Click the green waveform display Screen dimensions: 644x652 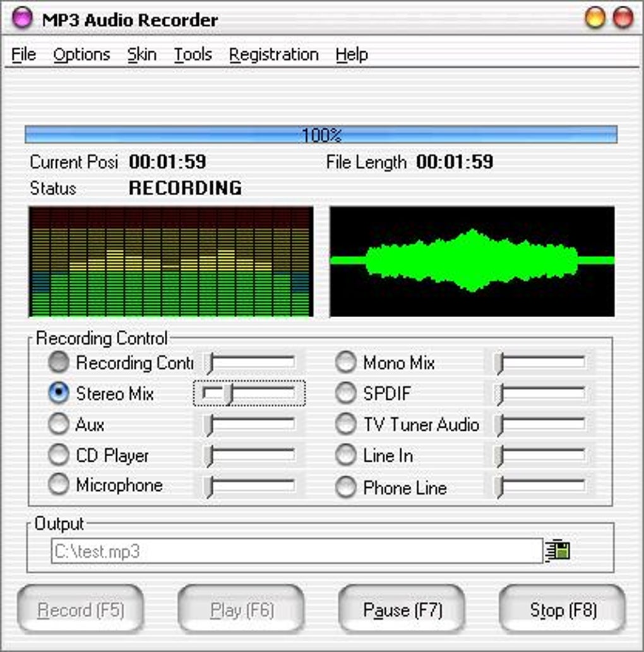[472, 262]
